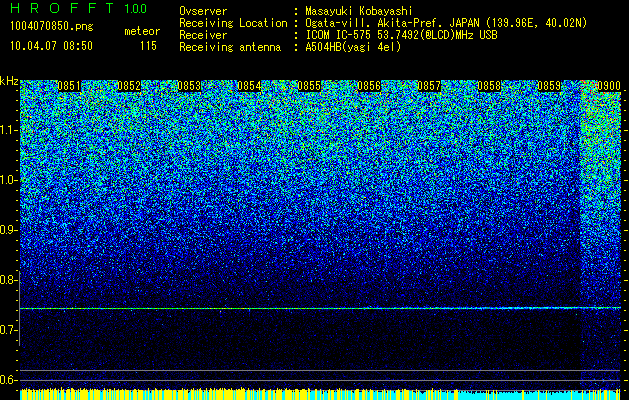Click the 0.9 kHz axis label

[x=9, y=230]
